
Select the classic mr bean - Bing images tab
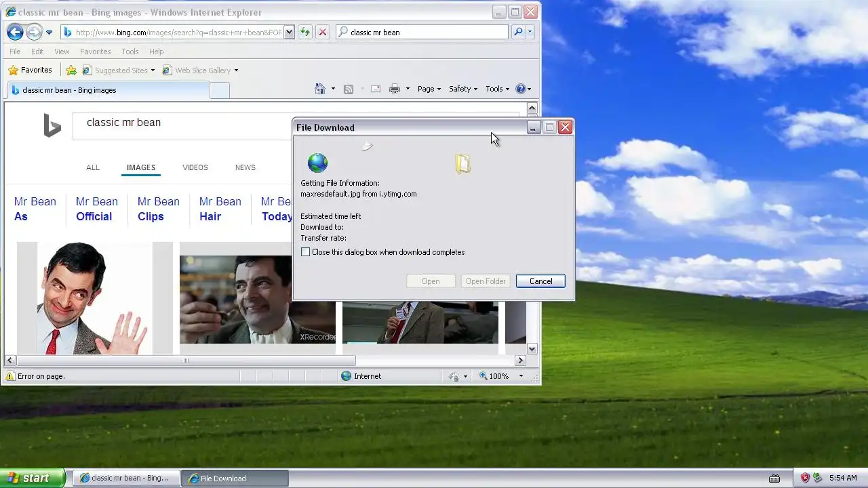(x=108, y=90)
